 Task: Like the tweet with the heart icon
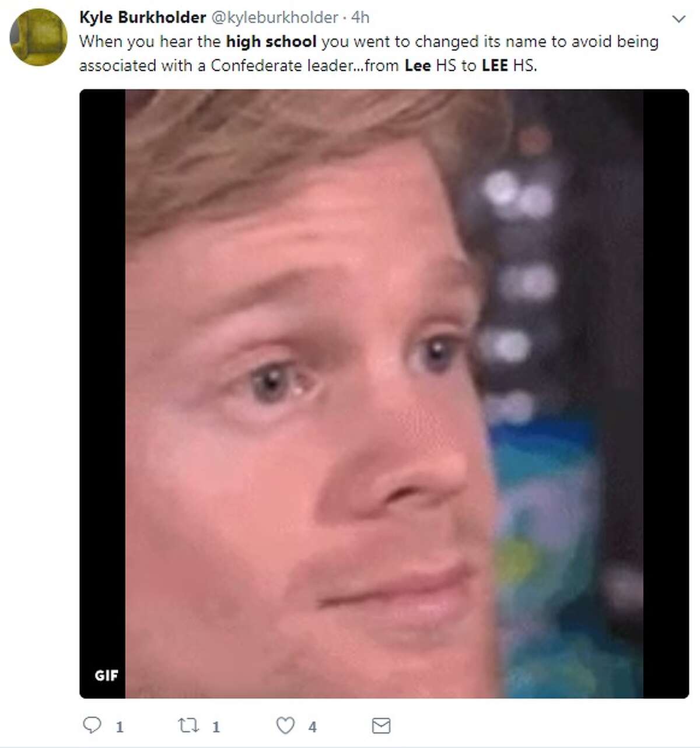pyautogui.click(x=285, y=725)
